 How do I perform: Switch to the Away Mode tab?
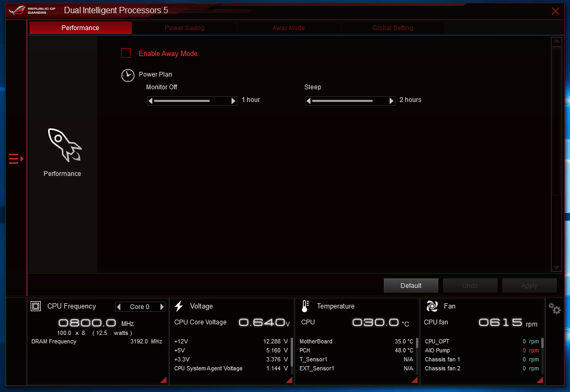pos(289,28)
